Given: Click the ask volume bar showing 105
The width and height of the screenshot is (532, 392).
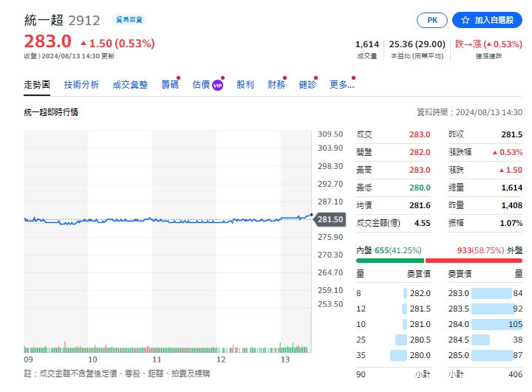Looking at the screenshot, I should click(x=497, y=324).
